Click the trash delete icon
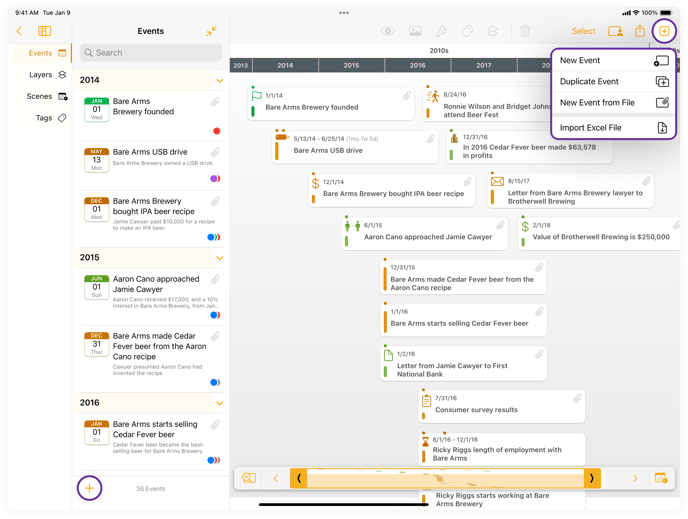The image size is (688, 519). [525, 31]
